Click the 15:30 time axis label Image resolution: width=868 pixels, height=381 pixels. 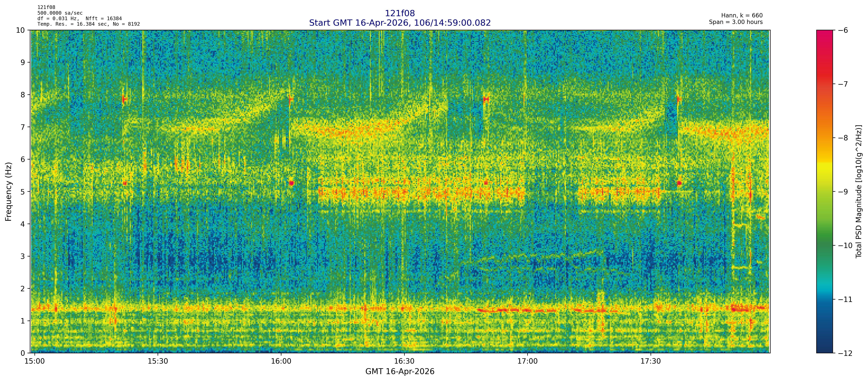[158, 362]
